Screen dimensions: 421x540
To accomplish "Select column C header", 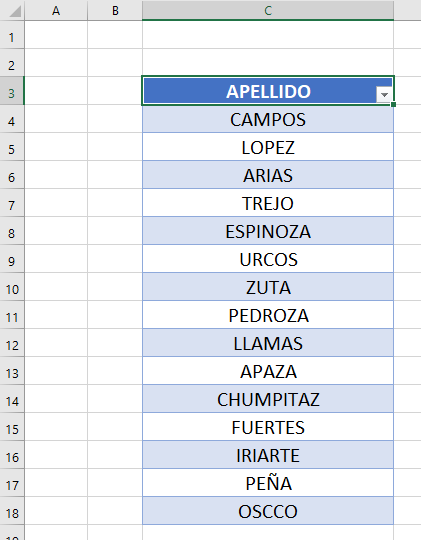I will (268, 10).
